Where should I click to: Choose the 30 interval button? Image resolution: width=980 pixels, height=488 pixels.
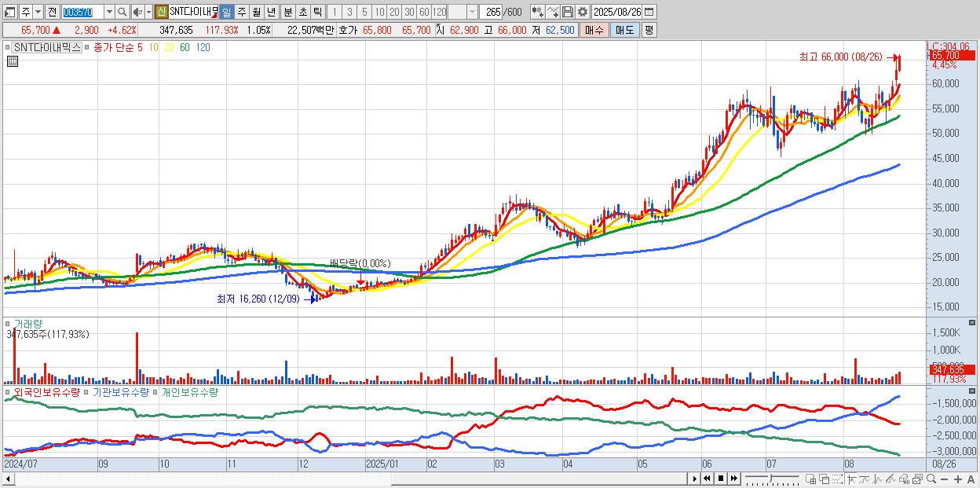(409, 12)
